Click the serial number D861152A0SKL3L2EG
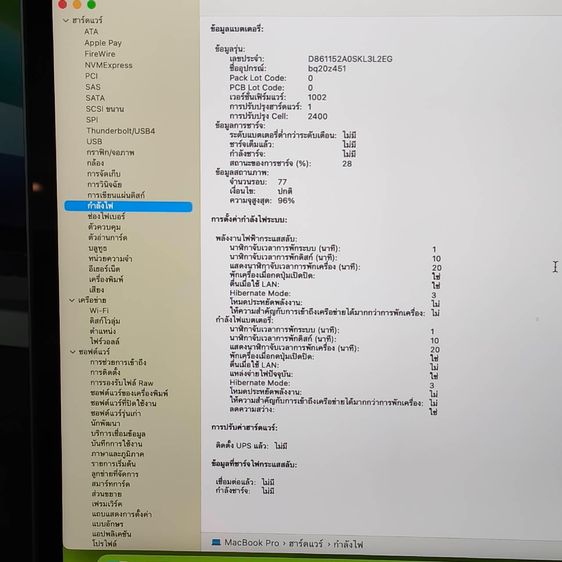Image resolution: width=562 pixels, height=562 pixels. tap(350, 59)
